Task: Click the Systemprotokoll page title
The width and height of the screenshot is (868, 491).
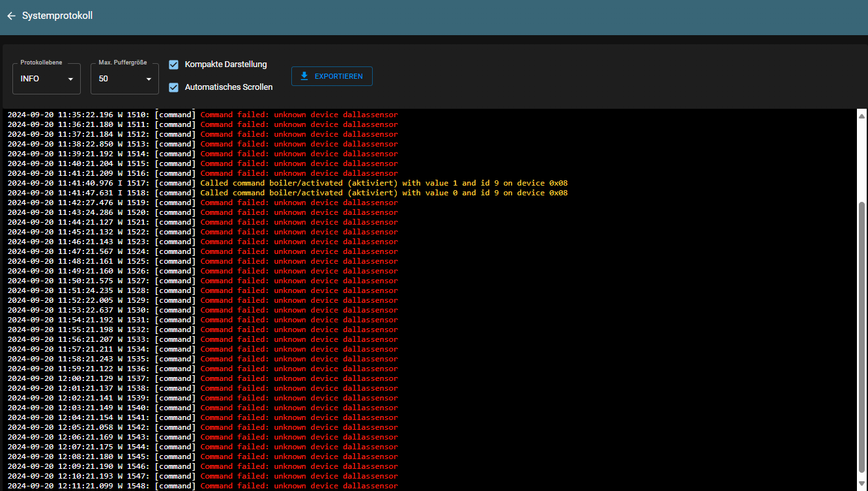Action: [x=57, y=16]
